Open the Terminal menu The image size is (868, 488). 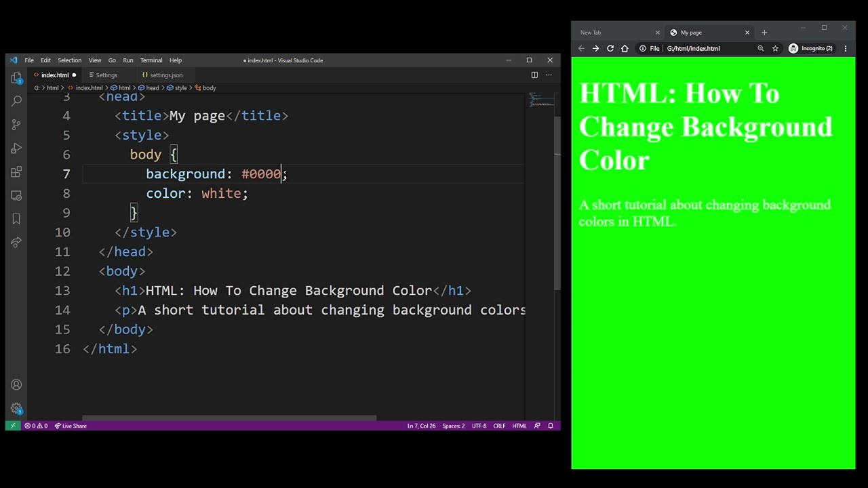coord(151,60)
